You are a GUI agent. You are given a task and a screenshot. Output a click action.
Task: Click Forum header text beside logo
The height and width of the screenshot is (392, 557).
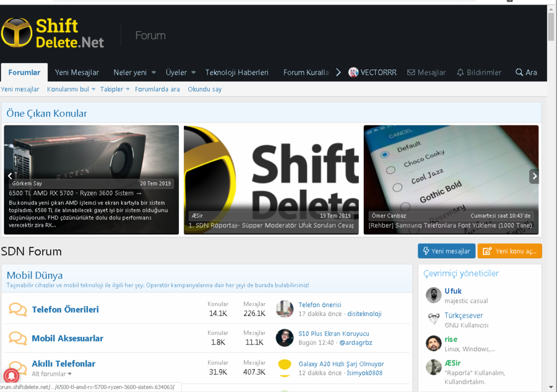click(x=150, y=35)
